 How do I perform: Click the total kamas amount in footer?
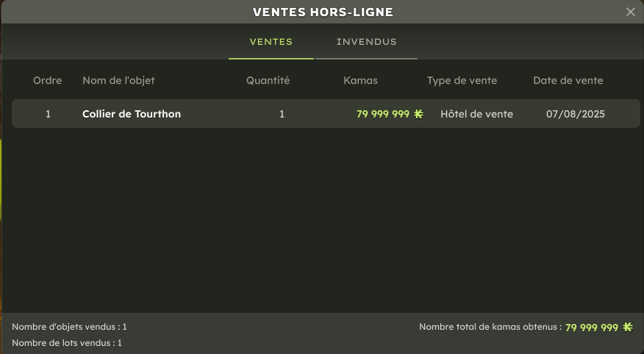click(592, 328)
